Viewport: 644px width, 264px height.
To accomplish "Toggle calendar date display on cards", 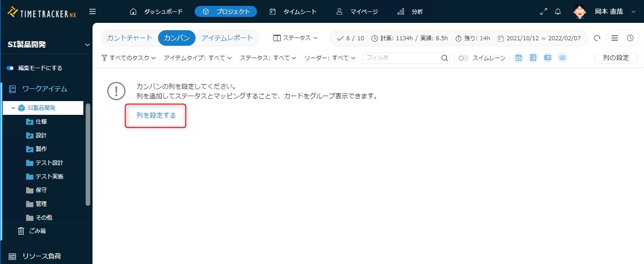I will pyautogui.click(x=518, y=58).
